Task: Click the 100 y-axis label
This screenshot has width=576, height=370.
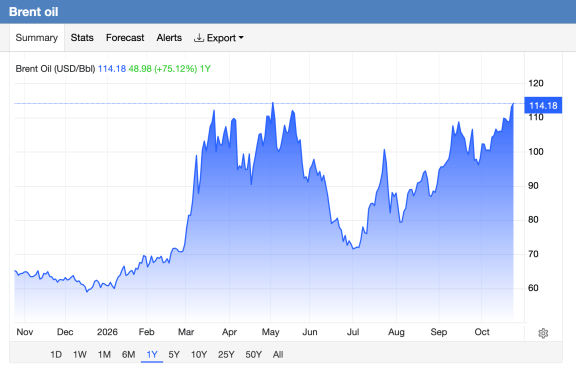Action: 536,151
